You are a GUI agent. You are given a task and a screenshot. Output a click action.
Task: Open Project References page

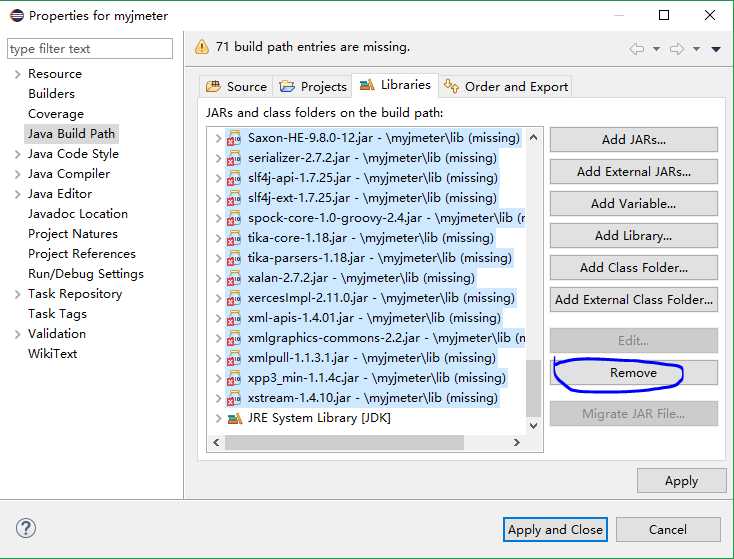(82, 254)
